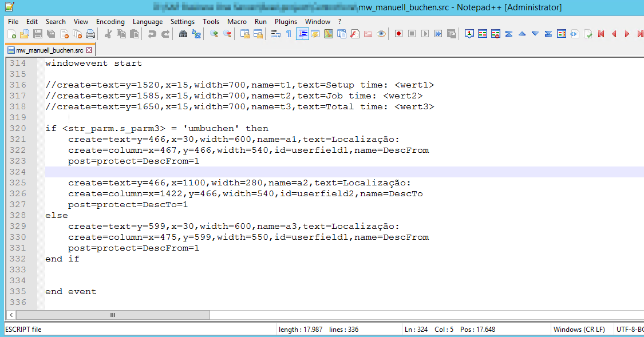Click the horizontal scrollbar thumb

[x=113, y=315]
